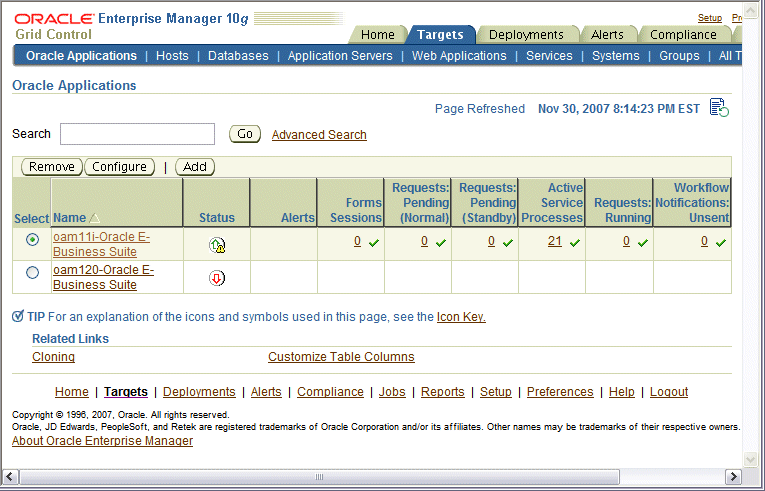Click the Add button
This screenshot has width=765, height=491.
[x=195, y=166]
